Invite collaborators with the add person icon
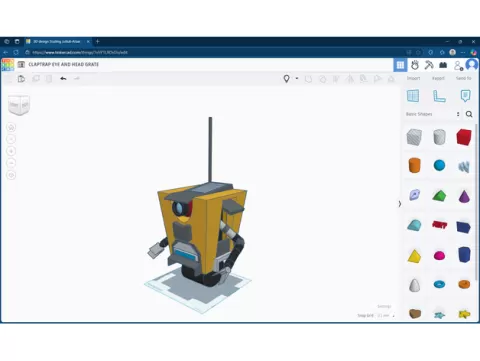Image resolution: width=480 pixels, height=361 pixels. point(458,65)
